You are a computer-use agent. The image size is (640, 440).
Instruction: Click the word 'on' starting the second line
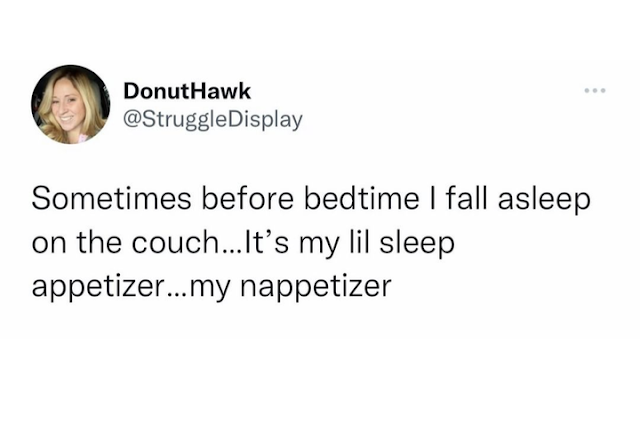tap(49, 245)
